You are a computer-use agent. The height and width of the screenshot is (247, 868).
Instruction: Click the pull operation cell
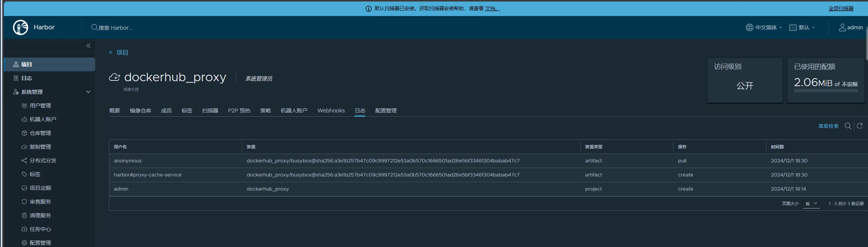coord(682,161)
